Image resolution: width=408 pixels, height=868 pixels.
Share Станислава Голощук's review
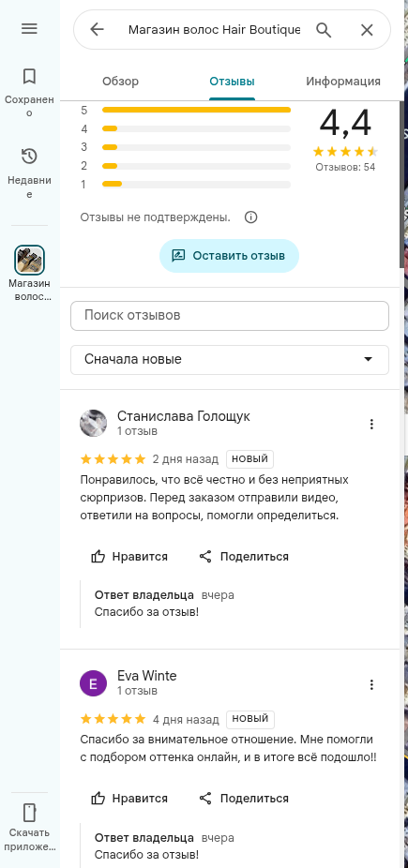point(244,557)
